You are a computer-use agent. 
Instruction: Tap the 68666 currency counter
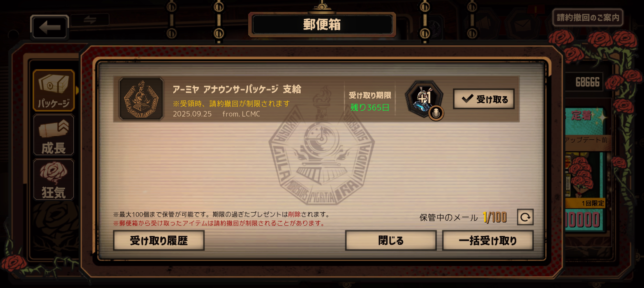(588, 82)
